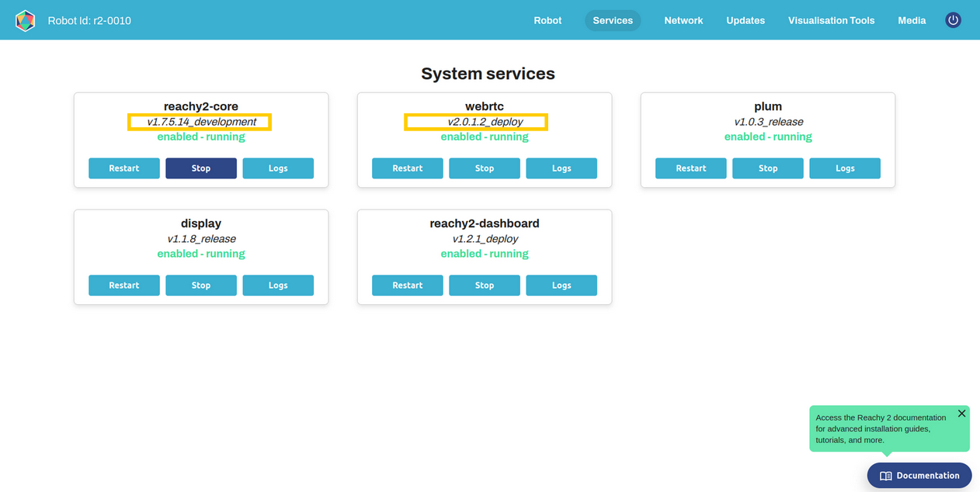
Task: Open the Visualisation Tools tab
Action: coord(831,21)
